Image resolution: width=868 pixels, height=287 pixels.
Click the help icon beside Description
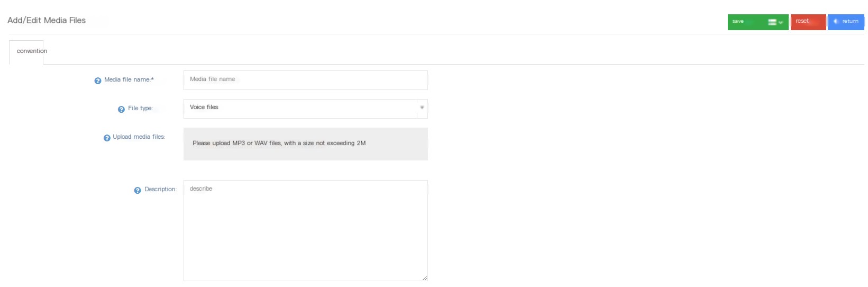(x=138, y=191)
